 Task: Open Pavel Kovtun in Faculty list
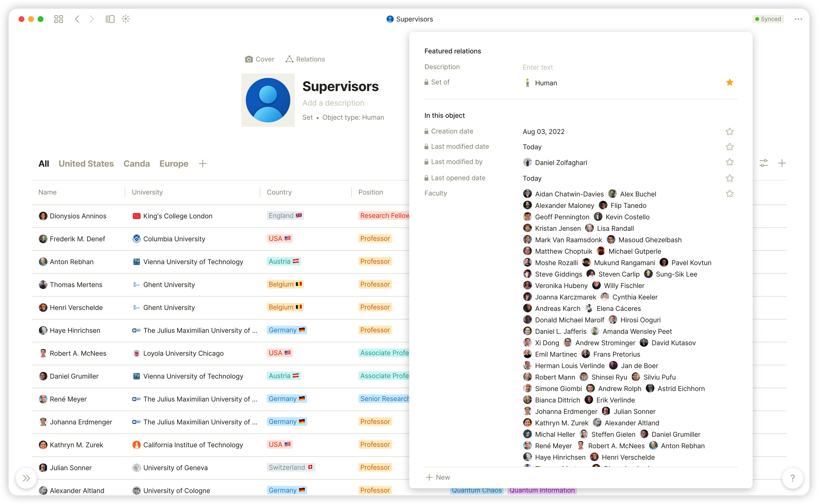click(x=686, y=263)
